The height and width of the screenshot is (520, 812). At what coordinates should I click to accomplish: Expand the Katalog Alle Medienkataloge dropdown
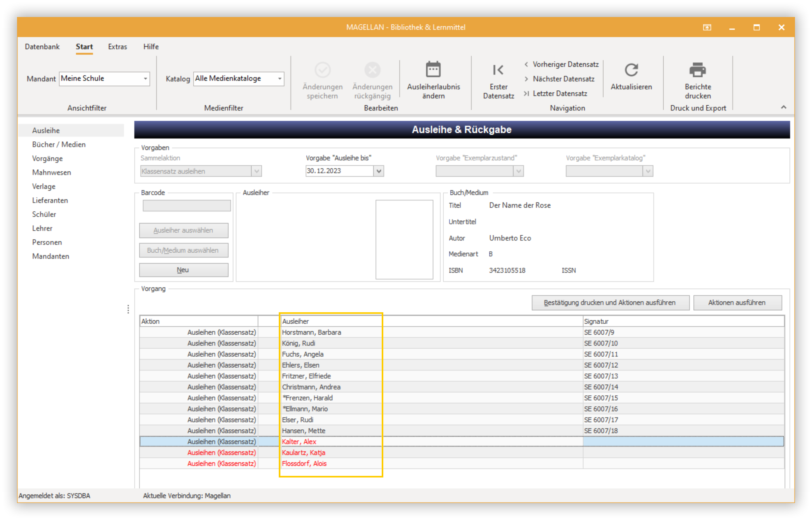tap(280, 79)
